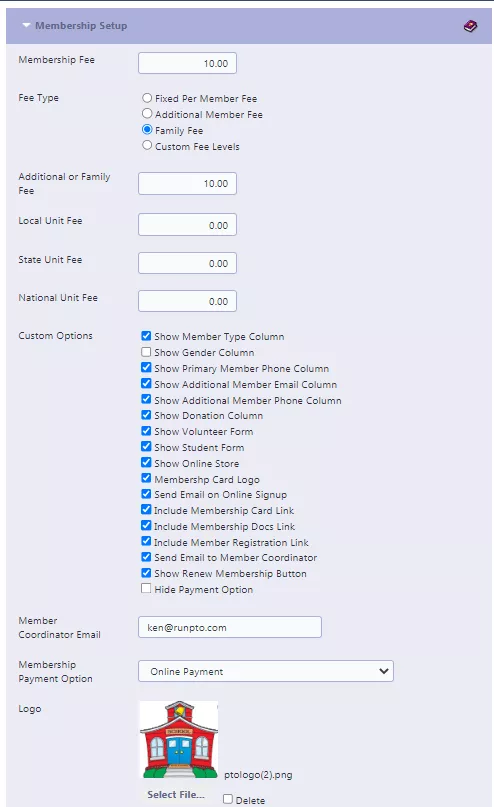Image resolution: width=494 pixels, height=807 pixels.
Task: Collapse the Membership Setup section arrow
Action: coord(26,25)
